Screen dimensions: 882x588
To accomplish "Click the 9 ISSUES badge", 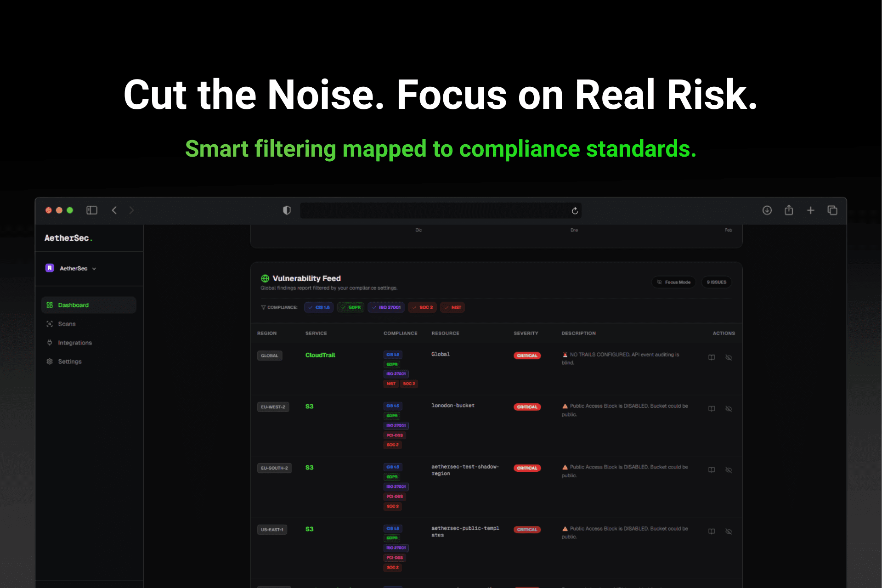I will coord(716,282).
